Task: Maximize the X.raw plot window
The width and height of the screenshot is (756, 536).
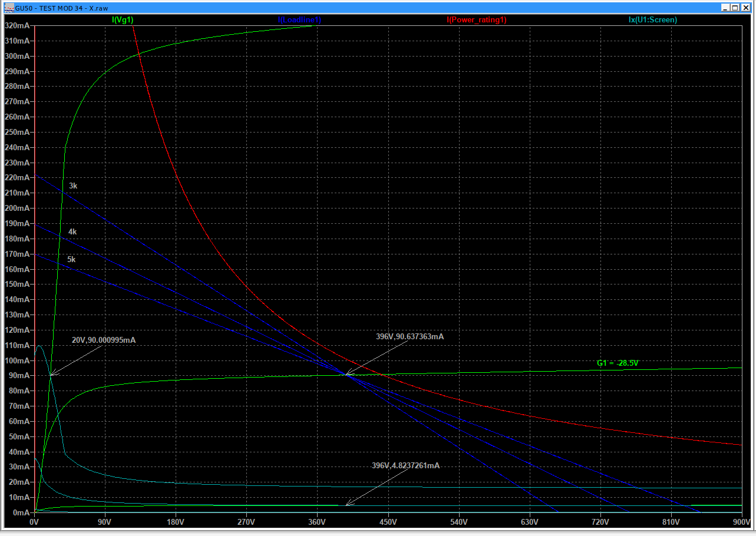Action: tap(735, 8)
